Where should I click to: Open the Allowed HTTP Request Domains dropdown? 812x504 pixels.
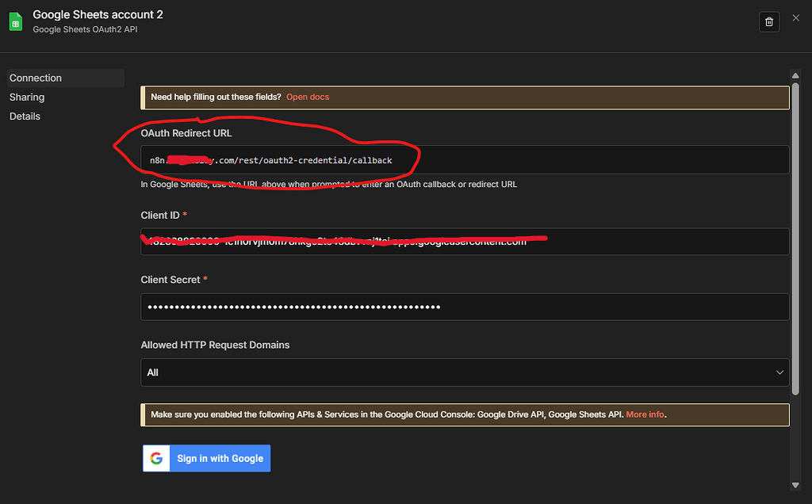[x=465, y=372]
